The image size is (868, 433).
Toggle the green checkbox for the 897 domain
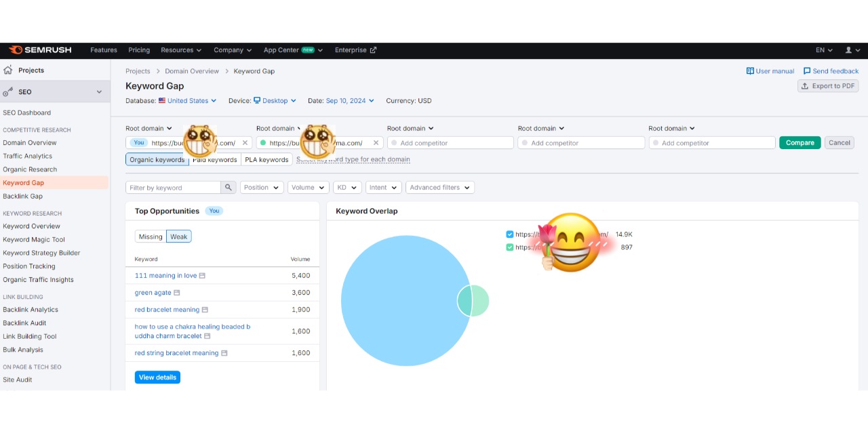tap(510, 247)
